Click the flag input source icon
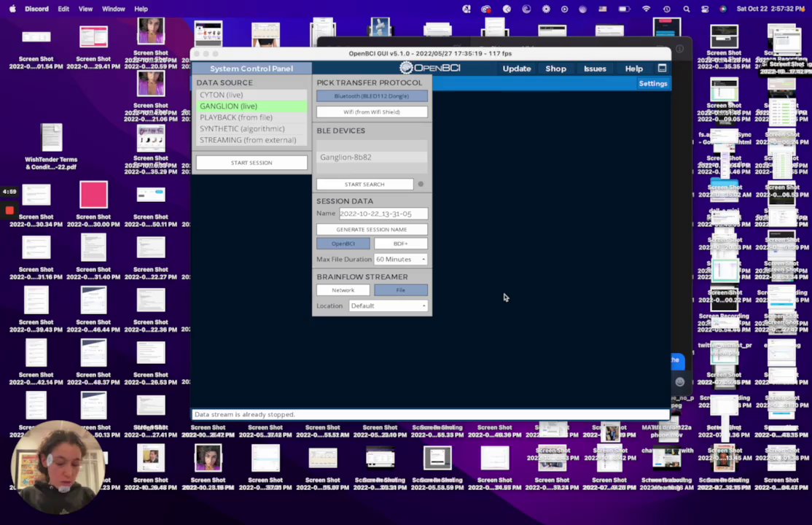Screen dimensions: 812x525 coord(602,9)
